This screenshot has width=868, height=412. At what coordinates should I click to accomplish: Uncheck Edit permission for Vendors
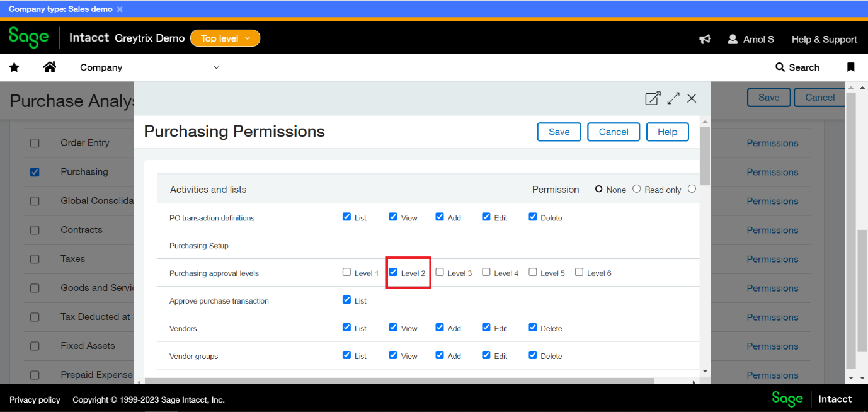click(x=486, y=328)
